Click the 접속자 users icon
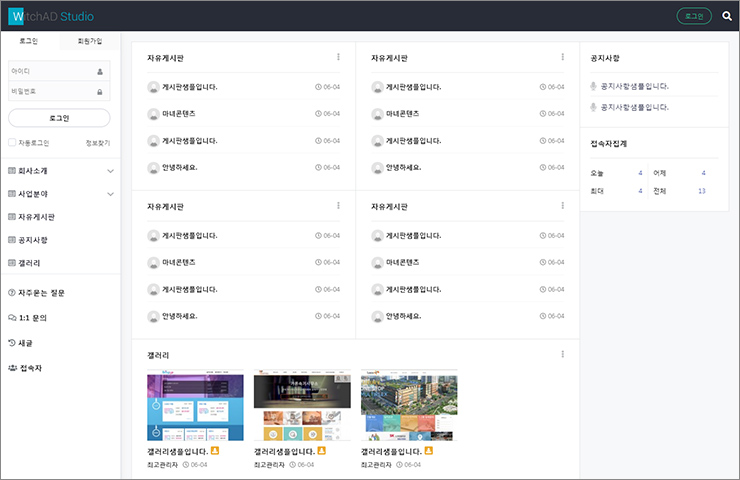 point(13,368)
